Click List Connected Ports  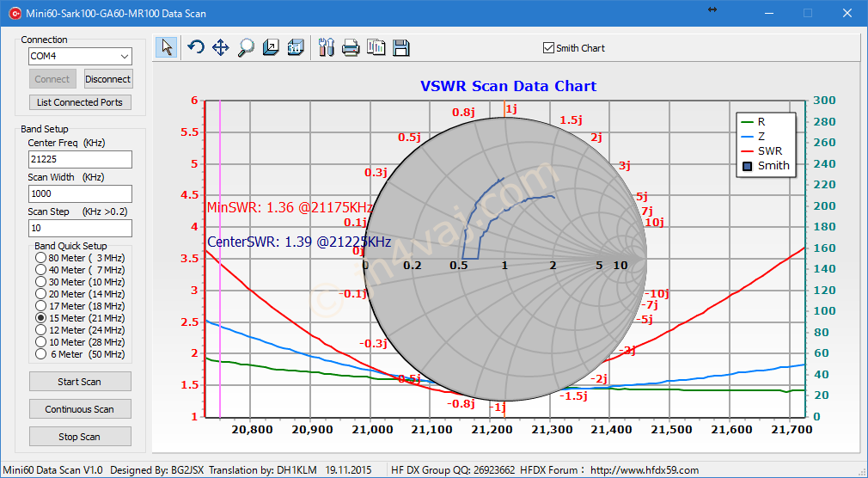[x=80, y=102]
